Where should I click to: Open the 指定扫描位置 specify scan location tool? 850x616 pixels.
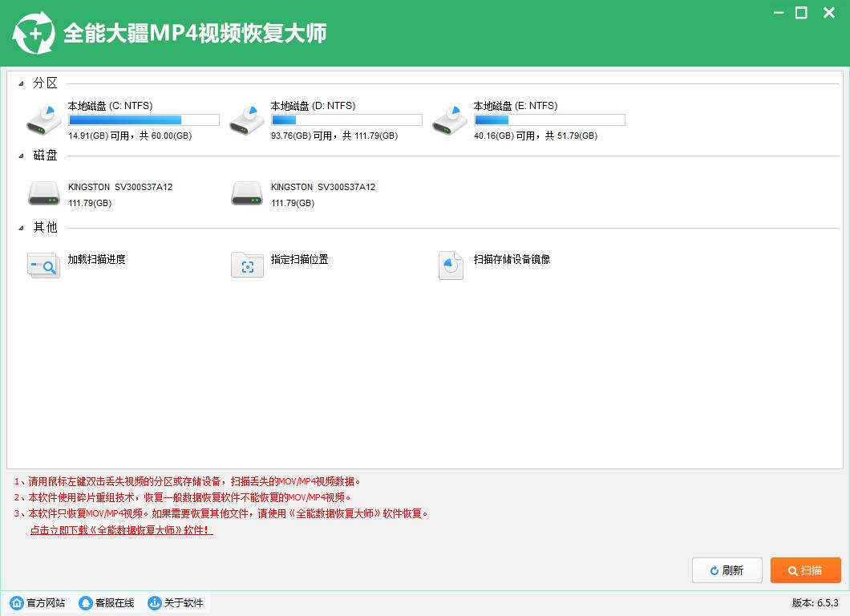click(x=247, y=265)
